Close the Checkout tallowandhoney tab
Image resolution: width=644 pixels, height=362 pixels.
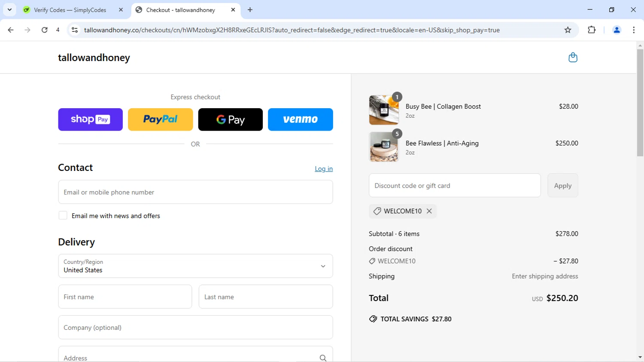pyautogui.click(x=233, y=9)
